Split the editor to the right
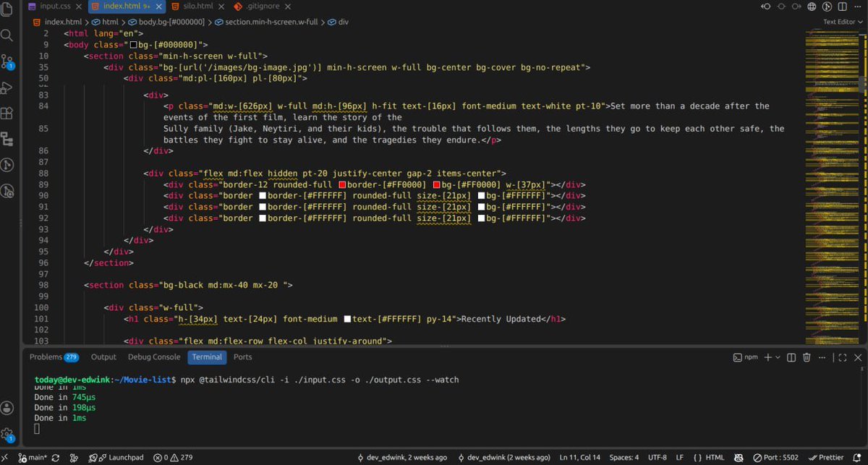The height and width of the screenshot is (465, 868). 841,7
